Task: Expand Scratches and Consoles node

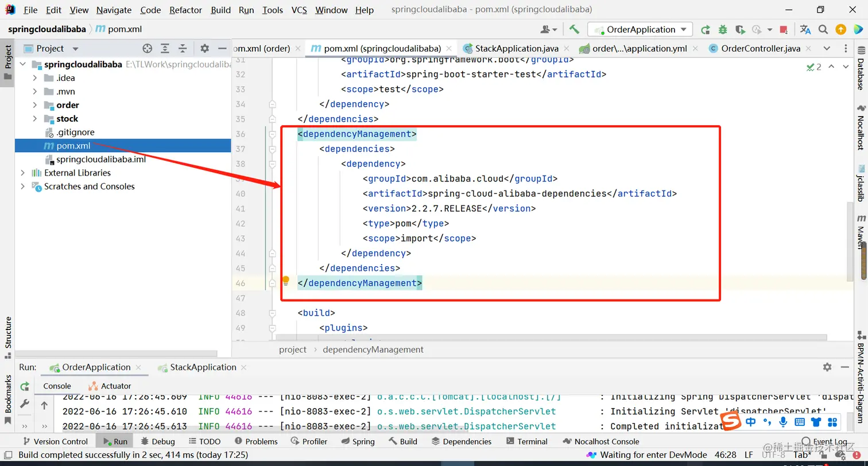Action: (23, 187)
